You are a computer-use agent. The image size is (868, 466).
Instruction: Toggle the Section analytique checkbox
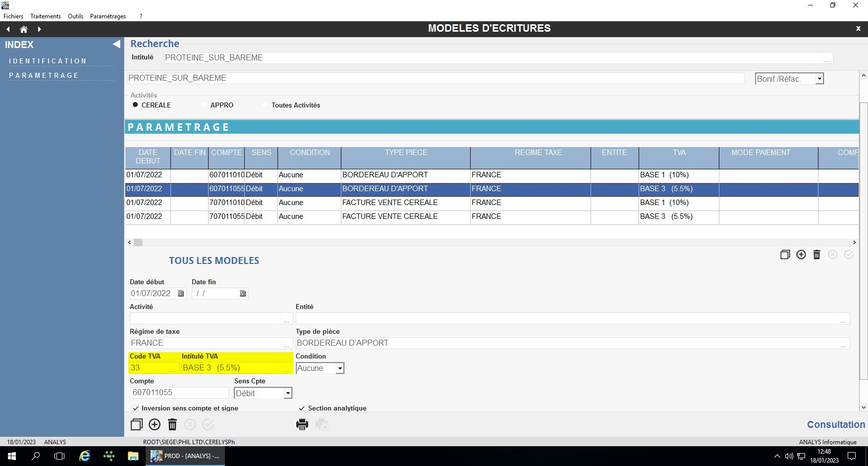[x=302, y=409]
